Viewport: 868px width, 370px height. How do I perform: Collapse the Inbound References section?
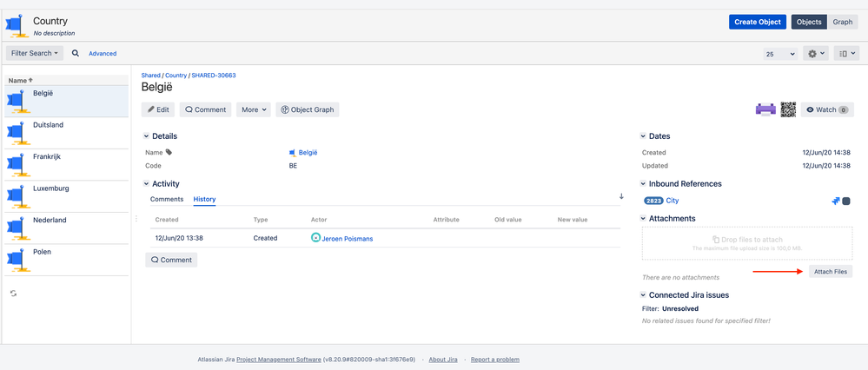[x=643, y=183]
